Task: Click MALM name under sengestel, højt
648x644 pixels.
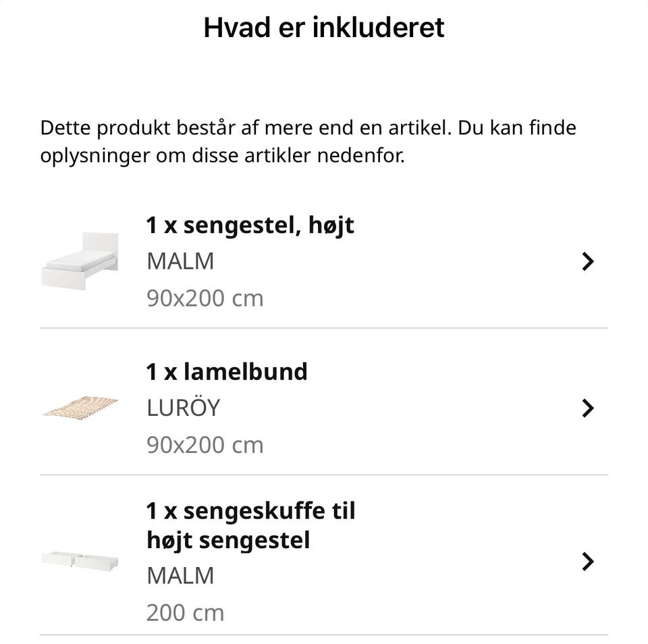Action: pyautogui.click(x=180, y=261)
